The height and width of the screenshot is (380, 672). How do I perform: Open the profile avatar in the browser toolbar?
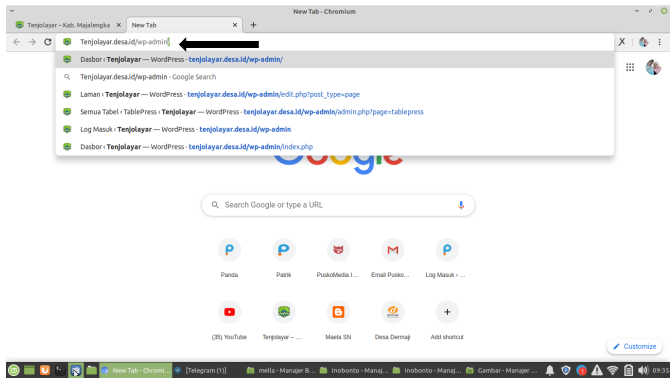click(x=643, y=42)
